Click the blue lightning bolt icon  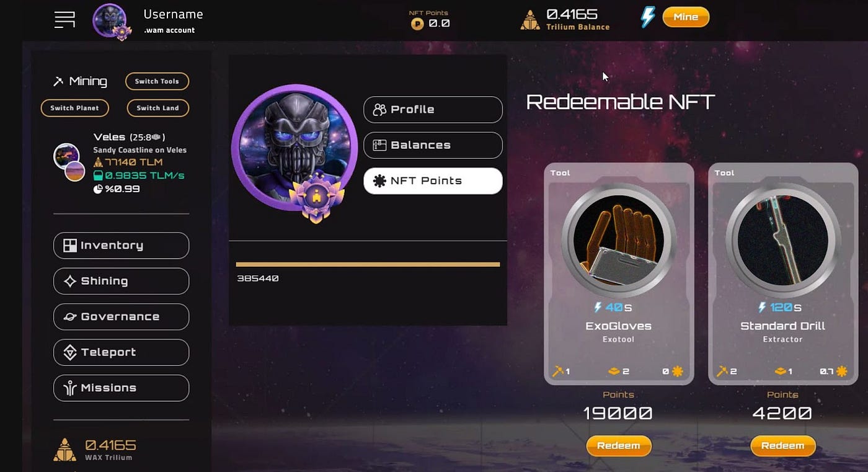[648, 17]
